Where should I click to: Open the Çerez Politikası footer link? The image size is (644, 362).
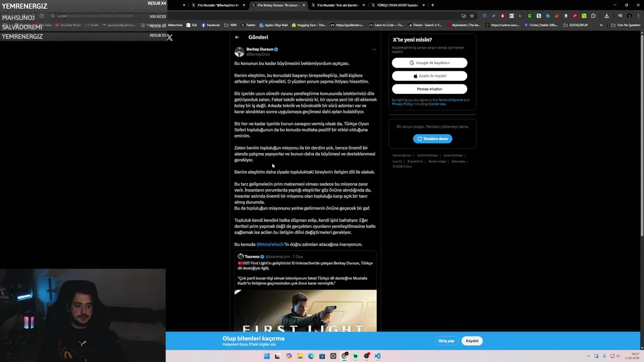tap(453, 155)
